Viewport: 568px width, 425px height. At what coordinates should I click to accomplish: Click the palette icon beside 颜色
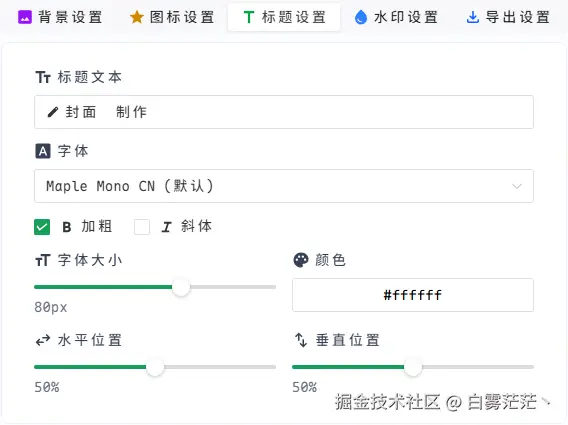[301, 260]
